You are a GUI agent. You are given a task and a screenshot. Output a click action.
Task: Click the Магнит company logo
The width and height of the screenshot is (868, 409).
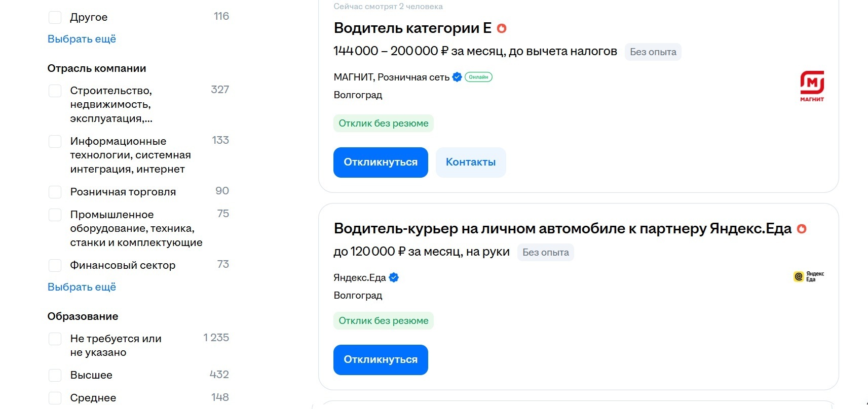(811, 85)
